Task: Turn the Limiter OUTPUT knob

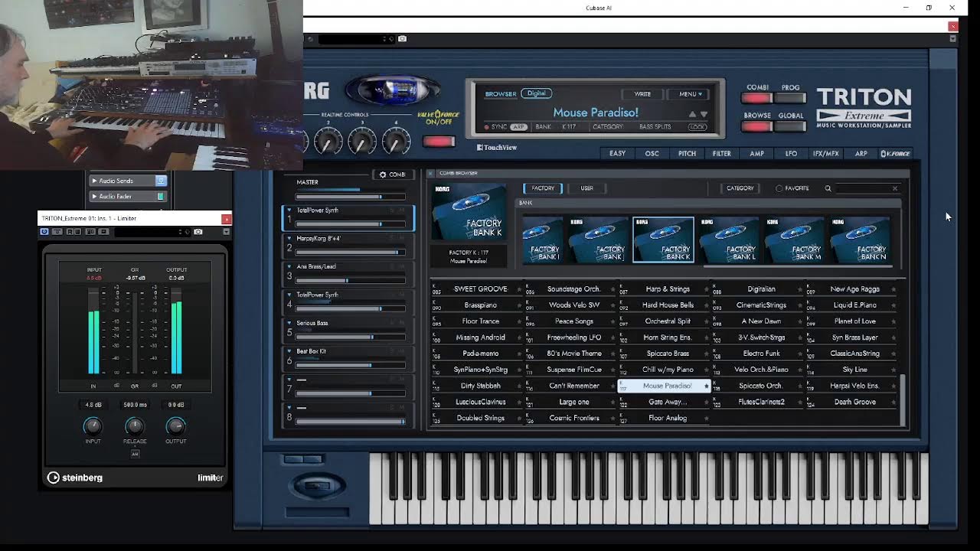Action: (176, 425)
